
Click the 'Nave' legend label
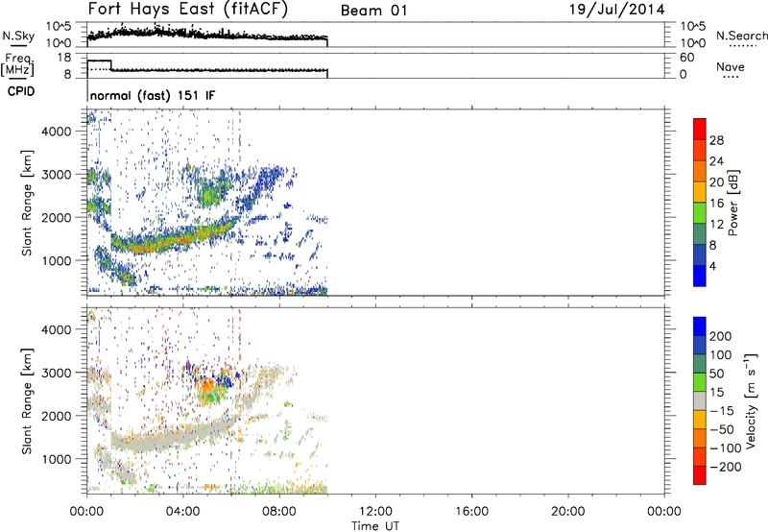tap(730, 66)
